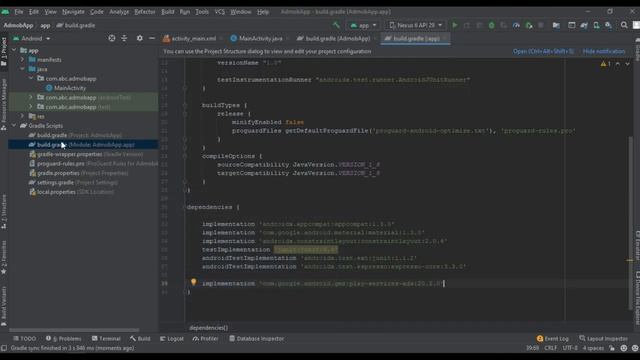Open the Navigate menu
640x360 pixels.
73,12
